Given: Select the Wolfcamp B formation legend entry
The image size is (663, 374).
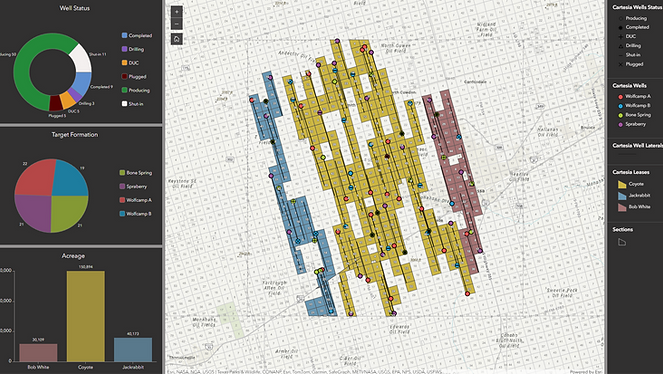Looking at the screenshot, I should (x=135, y=213).
